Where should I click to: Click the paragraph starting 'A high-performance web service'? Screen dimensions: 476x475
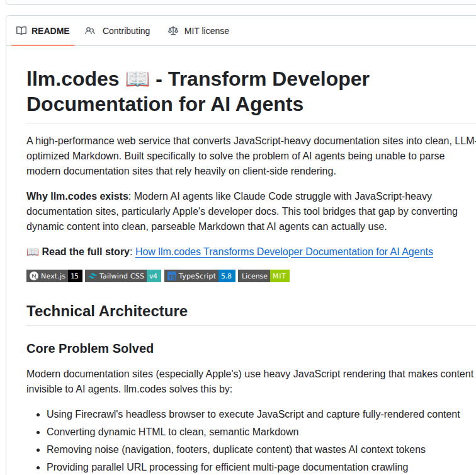coord(251,156)
